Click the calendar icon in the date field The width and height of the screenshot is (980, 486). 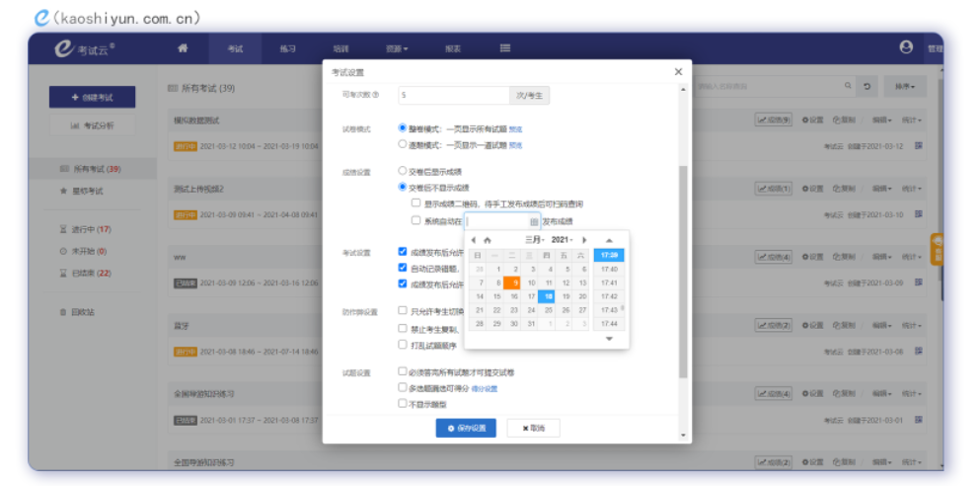[x=534, y=221]
